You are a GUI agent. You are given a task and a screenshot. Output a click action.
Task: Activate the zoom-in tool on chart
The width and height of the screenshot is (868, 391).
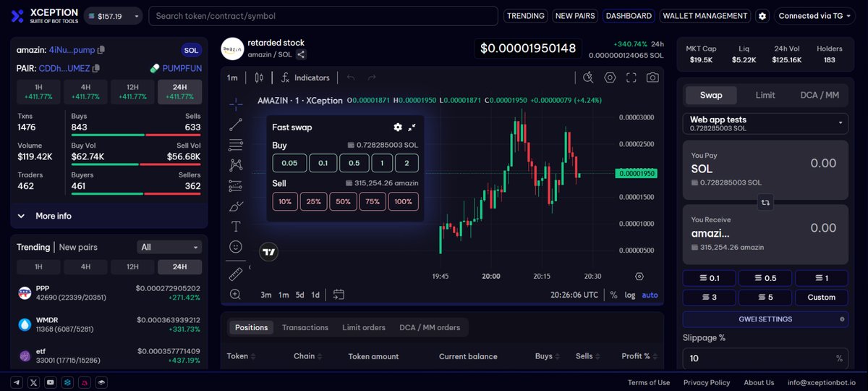(x=236, y=294)
